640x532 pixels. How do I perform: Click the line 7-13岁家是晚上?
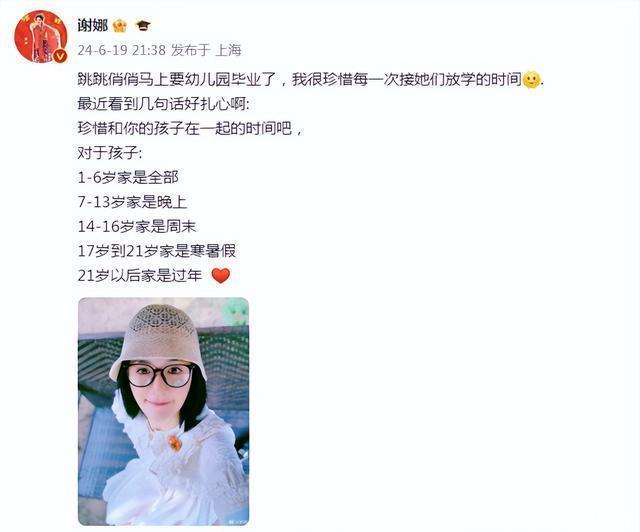(x=132, y=202)
